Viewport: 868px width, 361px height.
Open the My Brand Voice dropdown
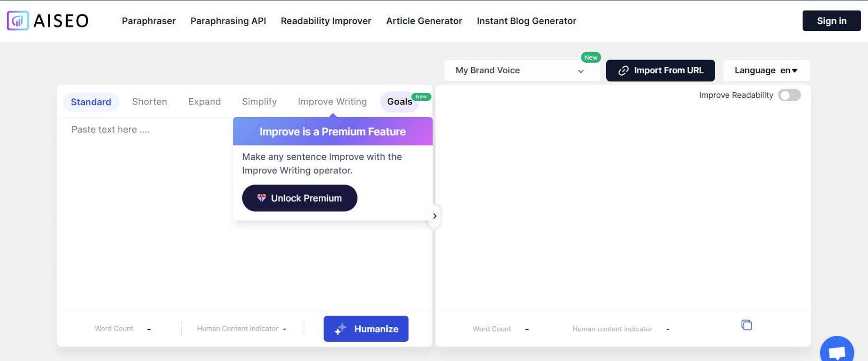click(522, 70)
